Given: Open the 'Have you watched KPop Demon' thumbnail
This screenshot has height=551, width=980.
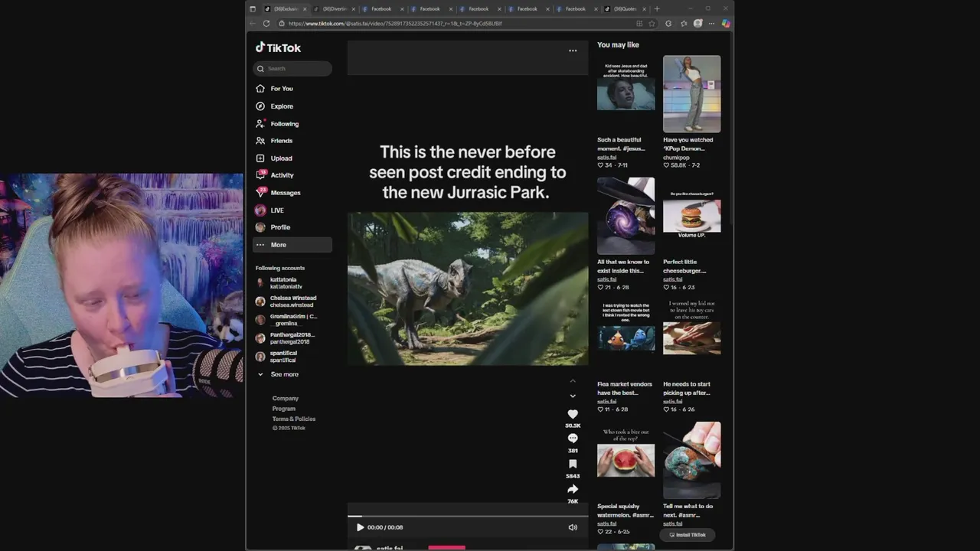Looking at the screenshot, I should click(692, 93).
